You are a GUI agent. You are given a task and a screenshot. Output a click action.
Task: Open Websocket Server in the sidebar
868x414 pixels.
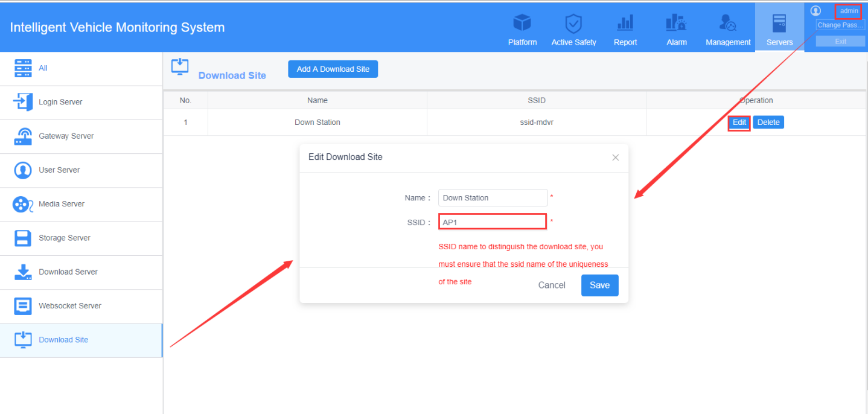(81, 305)
